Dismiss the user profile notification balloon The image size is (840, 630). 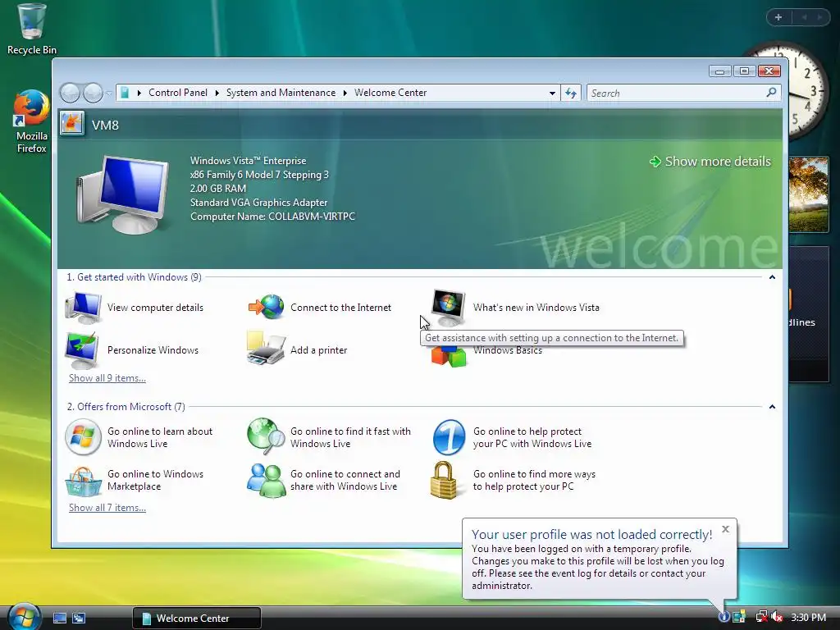tap(725, 529)
